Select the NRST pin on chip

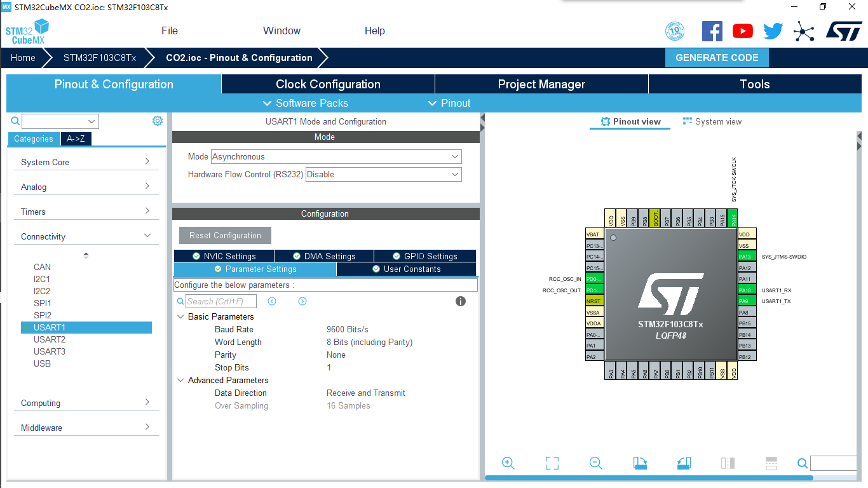(x=593, y=301)
